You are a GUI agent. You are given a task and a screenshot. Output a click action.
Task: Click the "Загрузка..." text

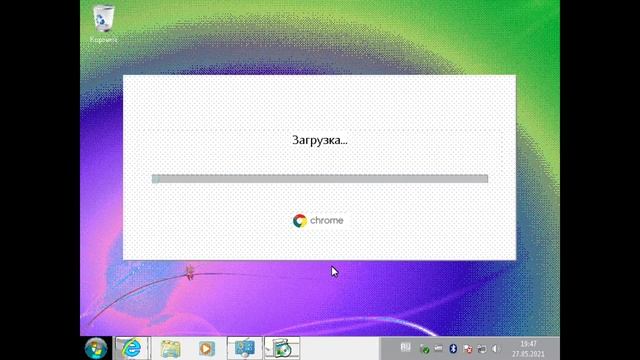click(320, 140)
